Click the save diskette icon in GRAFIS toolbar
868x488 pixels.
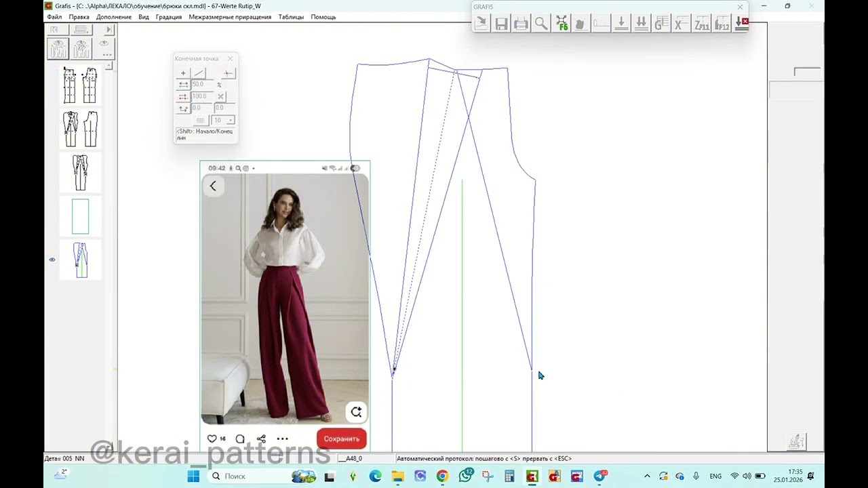501,24
